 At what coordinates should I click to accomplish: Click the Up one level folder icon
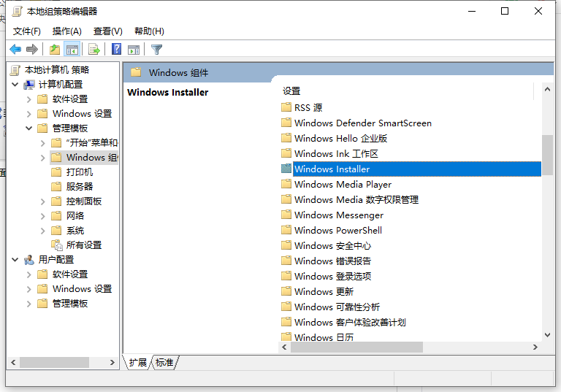[x=55, y=49]
